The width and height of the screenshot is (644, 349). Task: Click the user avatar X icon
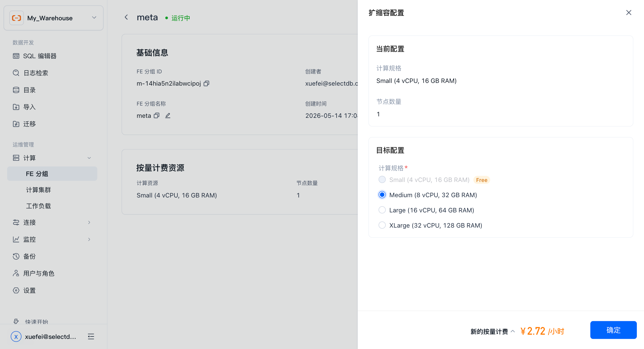pos(16,337)
